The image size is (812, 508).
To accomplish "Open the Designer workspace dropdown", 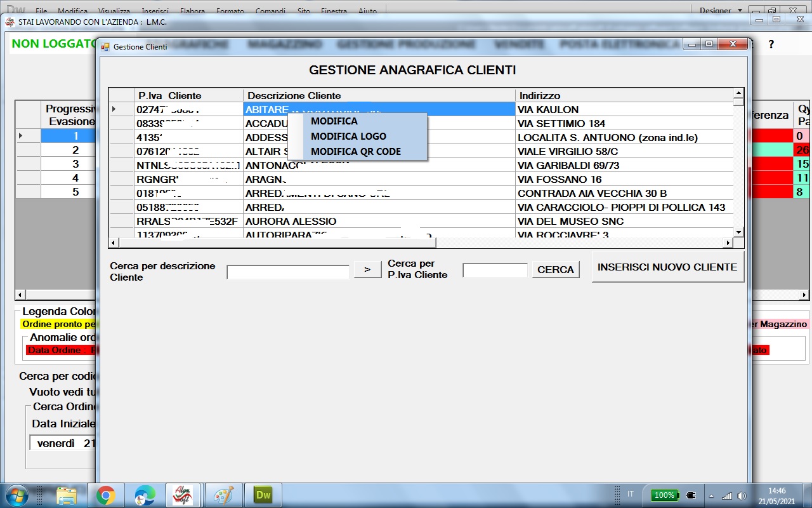I will pos(721,11).
